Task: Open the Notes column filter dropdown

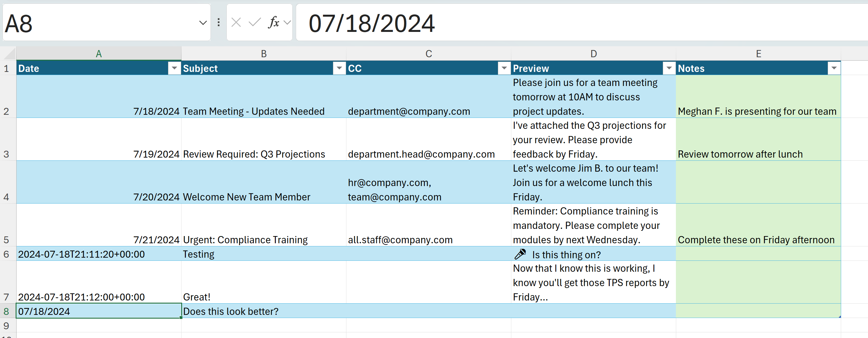Action: pos(834,68)
